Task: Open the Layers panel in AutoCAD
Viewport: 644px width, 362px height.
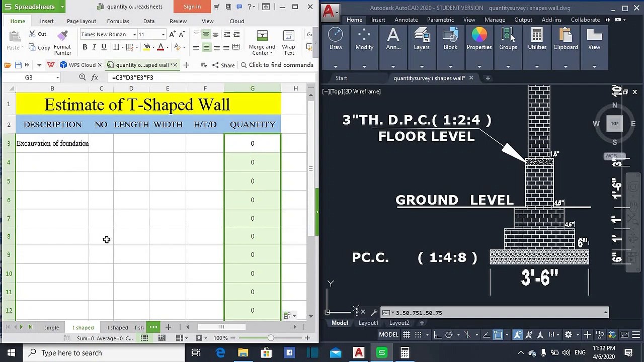Action: pos(422,39)
